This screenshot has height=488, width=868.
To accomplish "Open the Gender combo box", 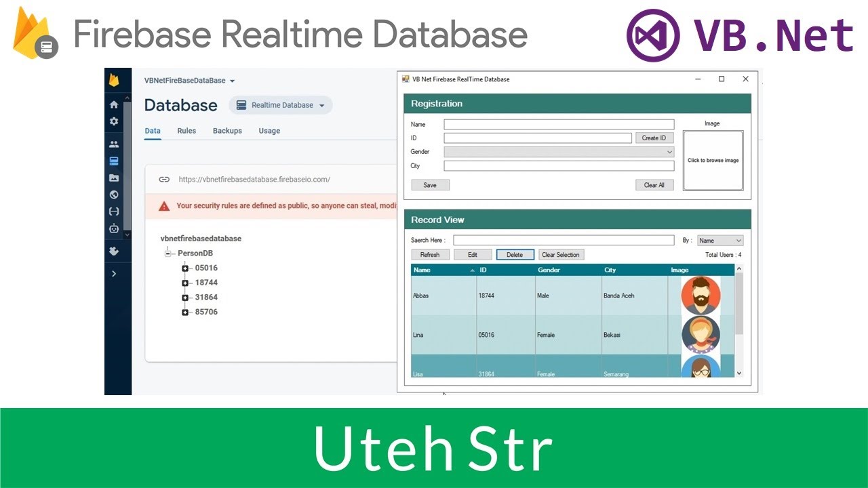I will (559, 152).
